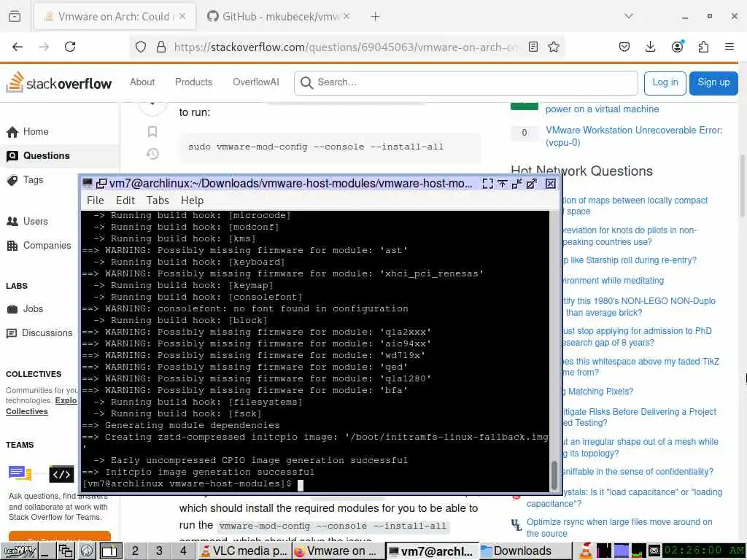
Task: Open the Firefox tab overview icon
Action: (x=15, y=17)
